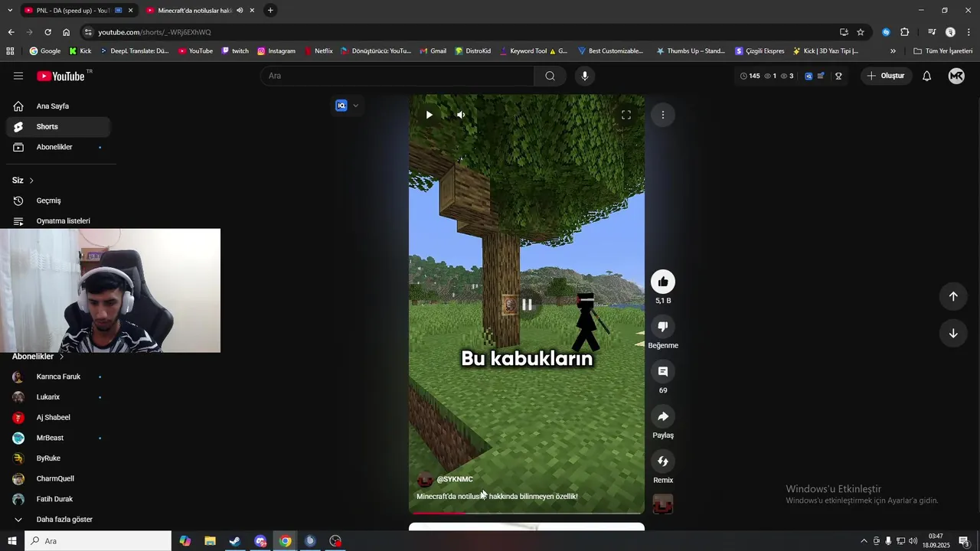Open Tüm Yer İşaretleri bookmarks folder
Screen dimensions: 980x551
(943, 51)
